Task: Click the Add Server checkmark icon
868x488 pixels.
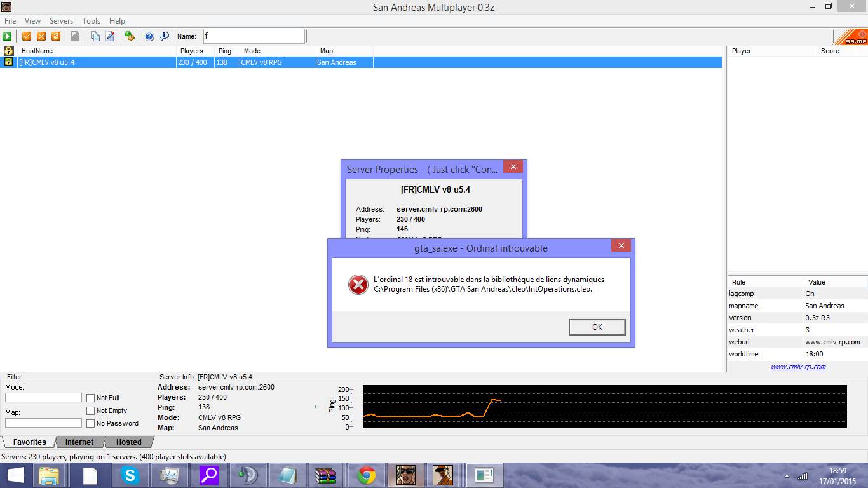Action: pos(27,36)
